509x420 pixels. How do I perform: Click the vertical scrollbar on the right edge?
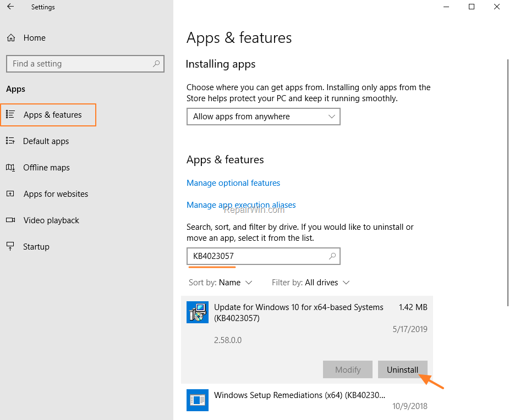[508, 183]
